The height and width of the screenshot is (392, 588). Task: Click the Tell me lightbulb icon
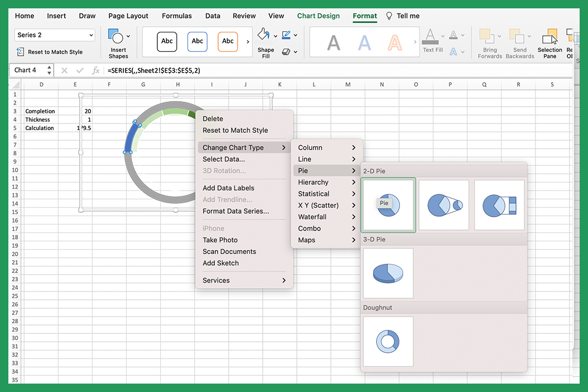(389, 16)
